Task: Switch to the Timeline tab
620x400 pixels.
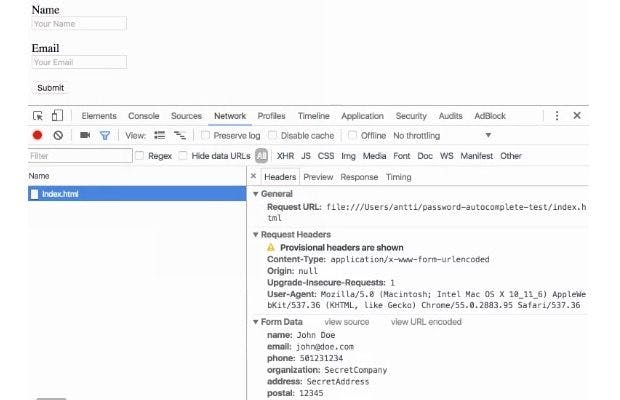Action: [314, 116]
